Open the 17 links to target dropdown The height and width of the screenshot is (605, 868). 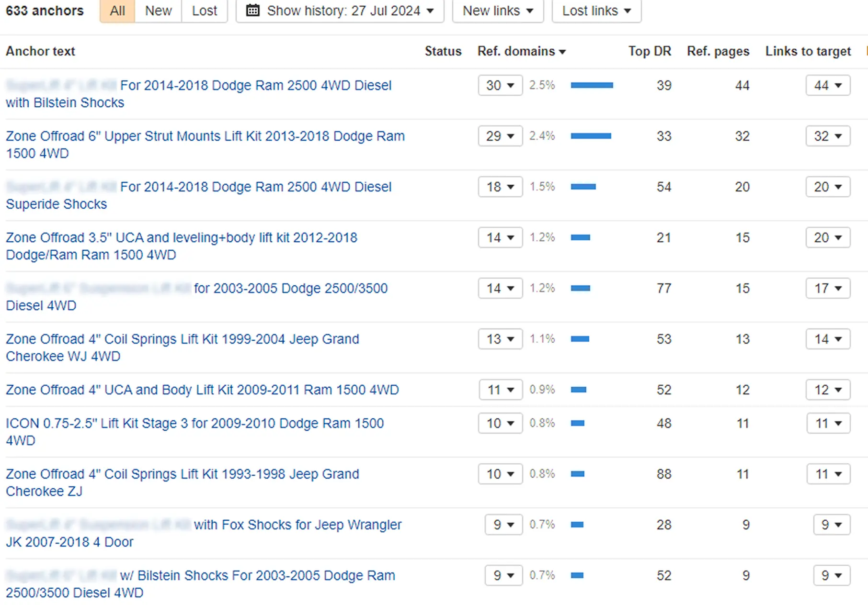point(828,288)
